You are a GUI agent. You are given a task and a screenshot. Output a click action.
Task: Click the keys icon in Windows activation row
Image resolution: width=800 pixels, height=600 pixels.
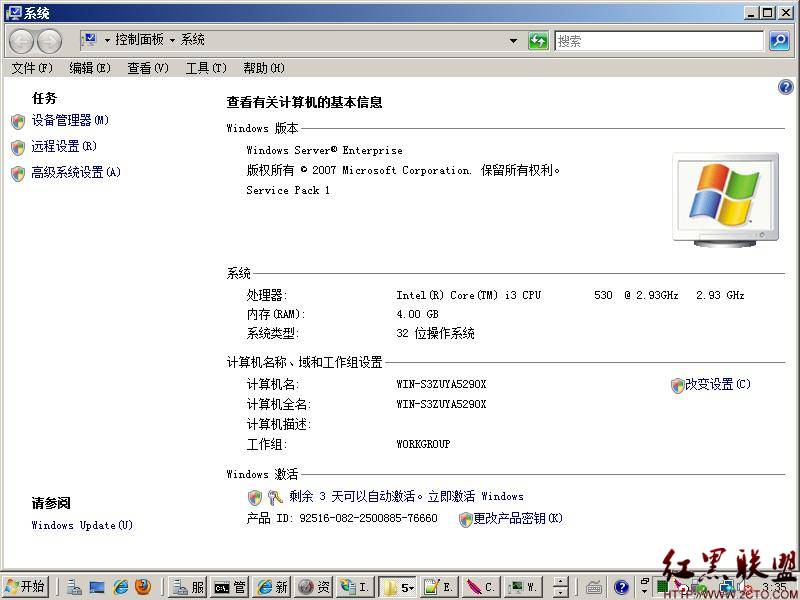click(276, 497)
